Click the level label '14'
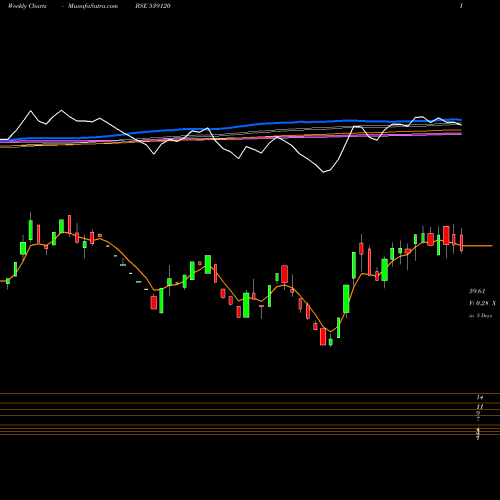 tap(480, 397)
